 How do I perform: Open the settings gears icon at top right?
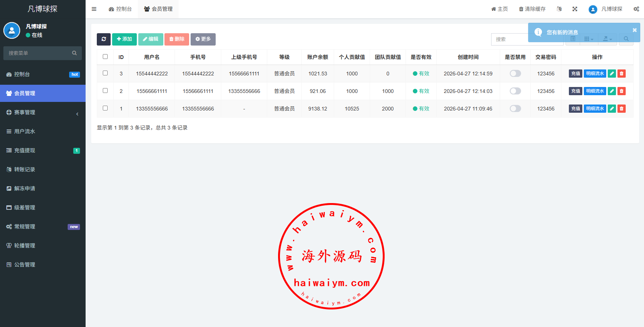point(636,9)
